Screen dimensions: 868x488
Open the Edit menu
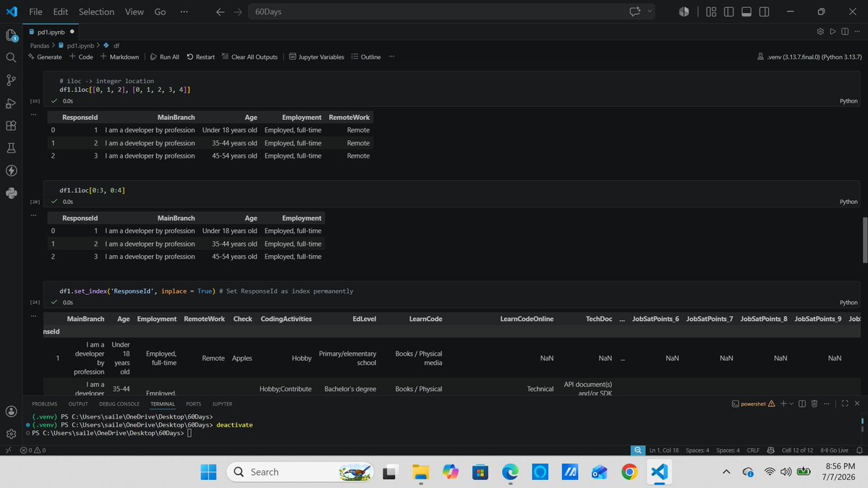[61, 12]
